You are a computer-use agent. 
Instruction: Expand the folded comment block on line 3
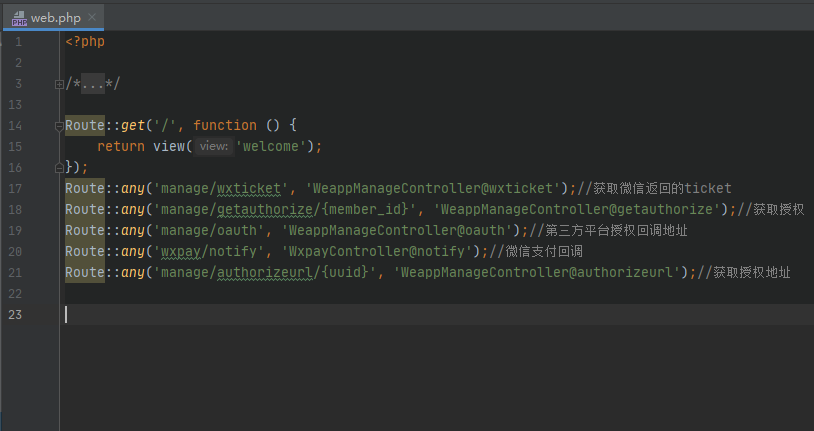pos(59,84)
